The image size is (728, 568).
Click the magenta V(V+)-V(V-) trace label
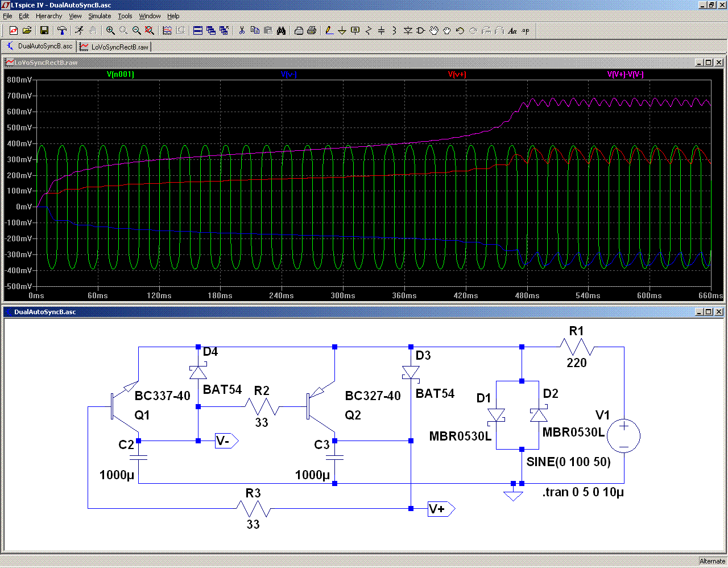click(625, 75)
